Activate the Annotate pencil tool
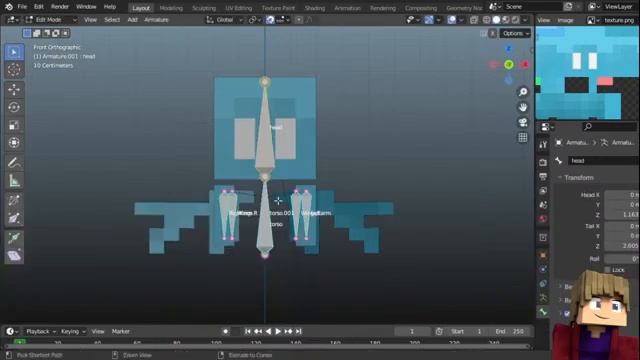Image resolution: width=640 pixels, height=360 pixels. 14,162
